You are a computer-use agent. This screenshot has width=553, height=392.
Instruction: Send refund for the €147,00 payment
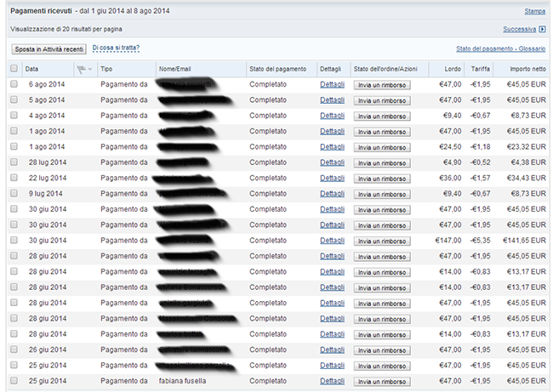382,241
